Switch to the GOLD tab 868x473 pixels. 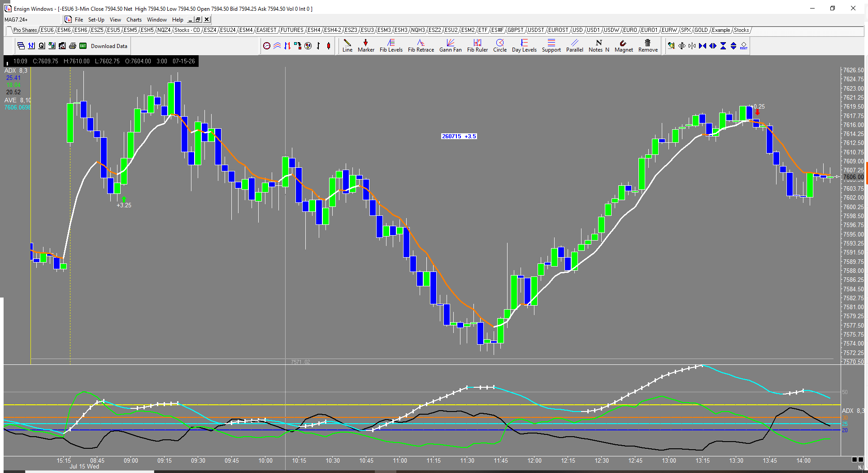701,30
